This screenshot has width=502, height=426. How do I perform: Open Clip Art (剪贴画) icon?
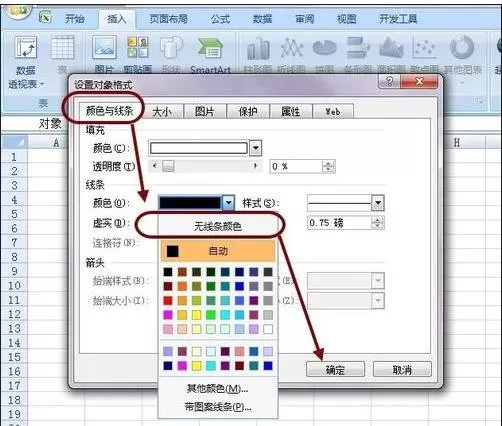pos(138,47)
